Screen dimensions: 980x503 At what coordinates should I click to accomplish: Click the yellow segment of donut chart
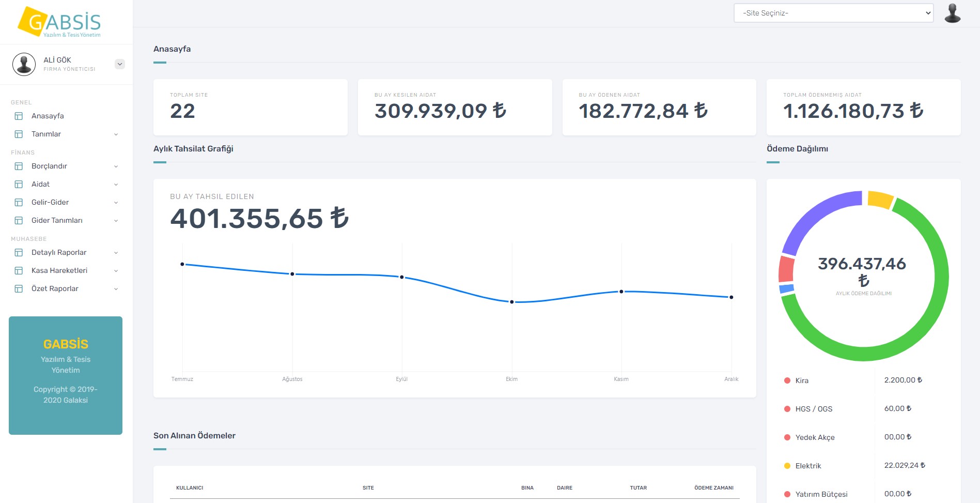coord(880,199)
